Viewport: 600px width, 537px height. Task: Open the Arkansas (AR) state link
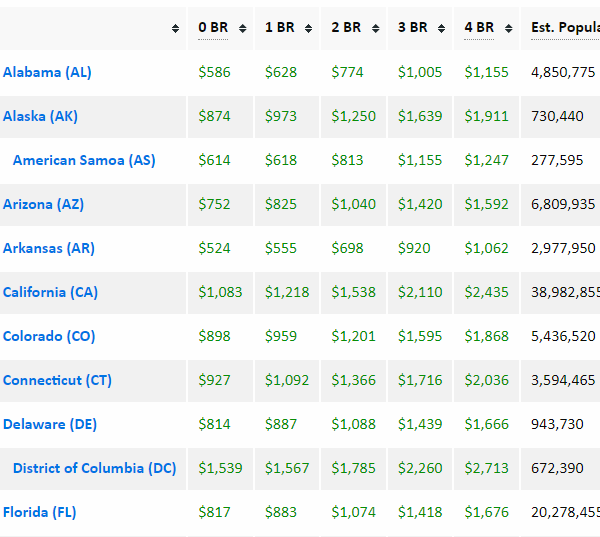tap(48, 248)
